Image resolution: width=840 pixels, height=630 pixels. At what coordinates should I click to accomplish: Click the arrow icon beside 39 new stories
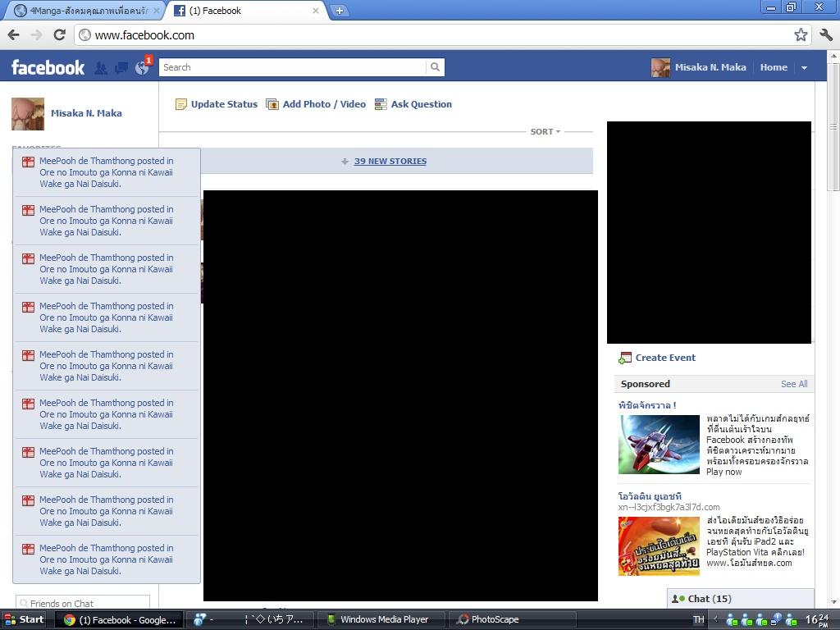pos(345,162)
